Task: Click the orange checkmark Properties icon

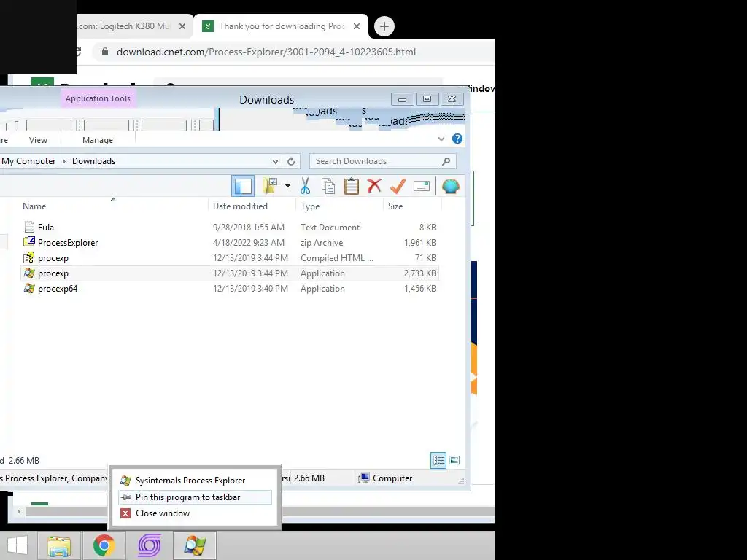Action: tap(398, 186)
